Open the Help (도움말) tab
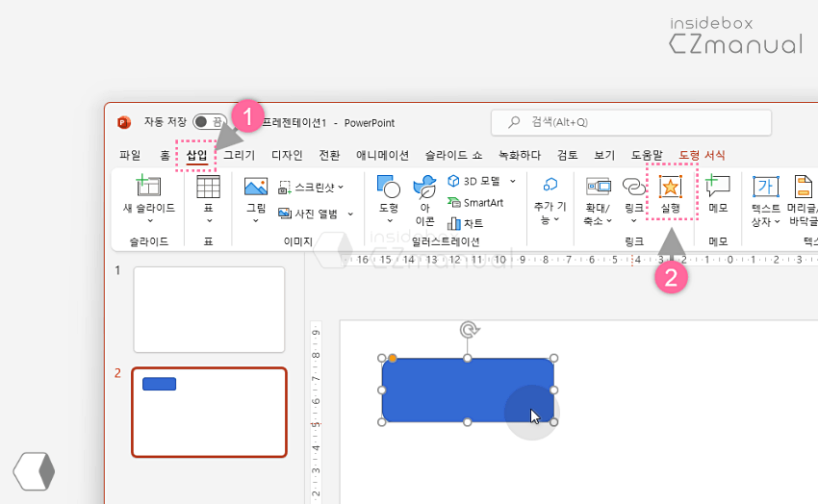Screen dimensions: 818x504 point(647,155)
